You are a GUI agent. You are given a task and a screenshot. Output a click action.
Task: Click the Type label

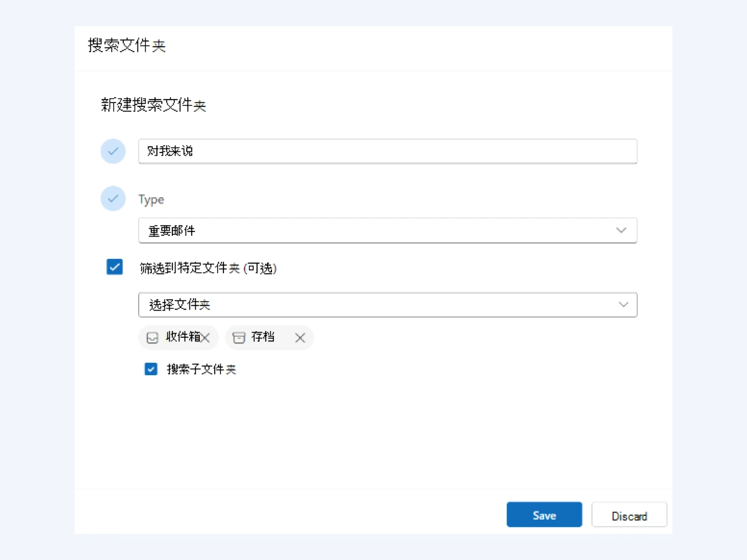click(x=151, y=200)
